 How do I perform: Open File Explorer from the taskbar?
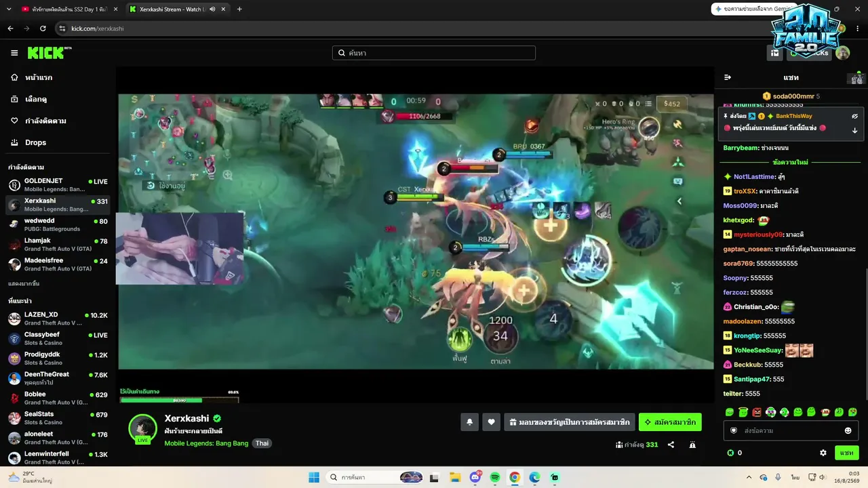[x=455, y=477]
